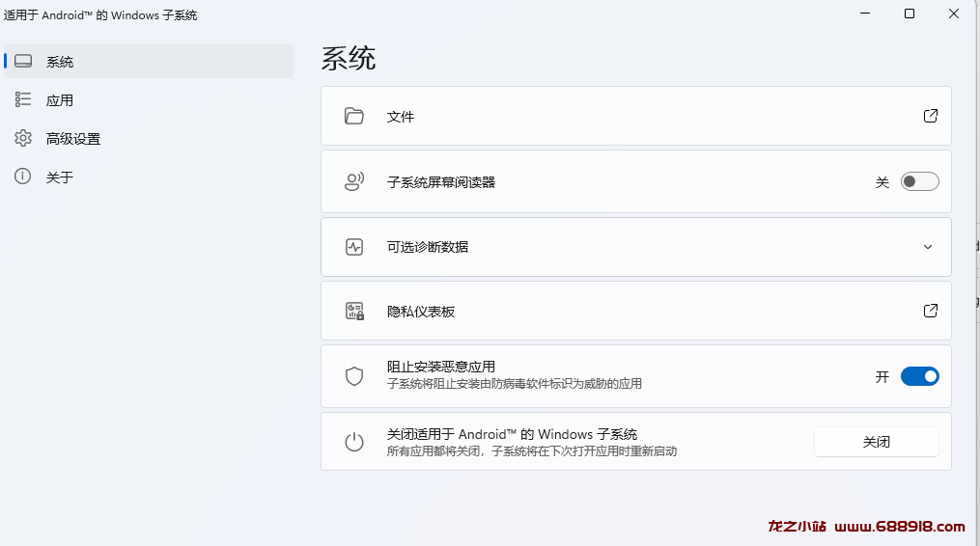Click the monitor icon next to 系统

[23, 61]
